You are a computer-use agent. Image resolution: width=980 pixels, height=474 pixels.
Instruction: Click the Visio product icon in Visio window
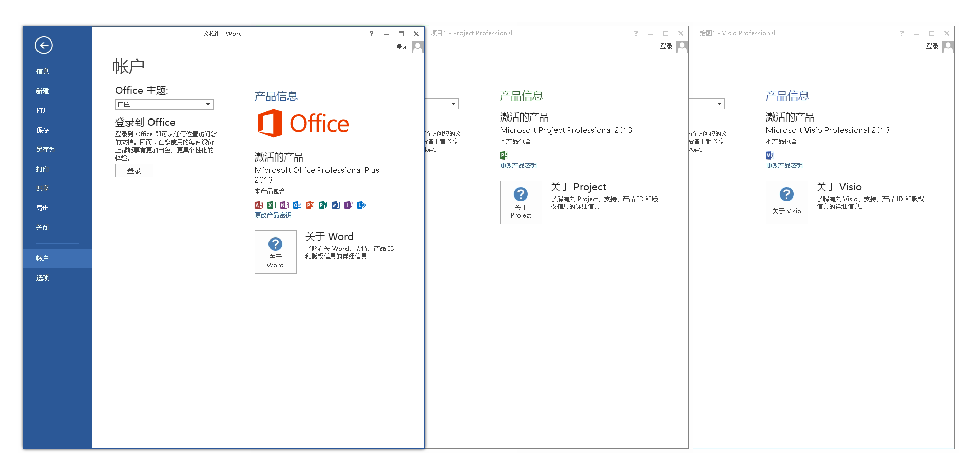[x=770, y=155]
